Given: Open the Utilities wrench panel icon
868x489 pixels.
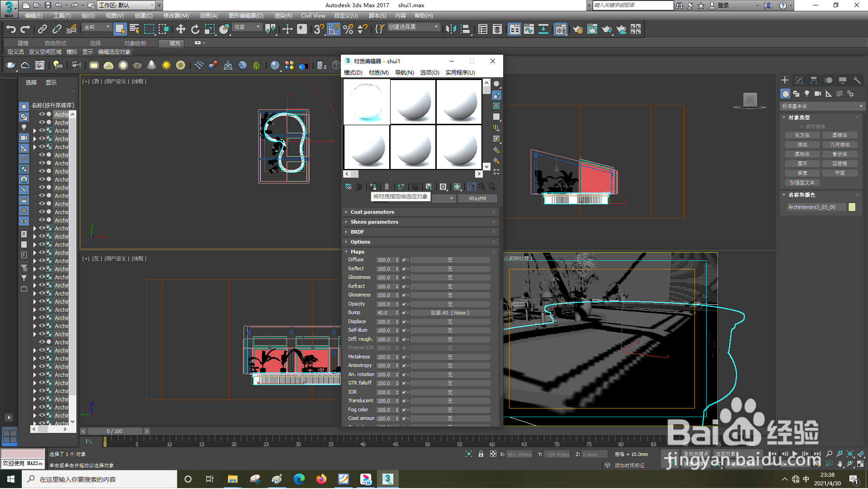Looking at the screenshot, I should (857, 80).
